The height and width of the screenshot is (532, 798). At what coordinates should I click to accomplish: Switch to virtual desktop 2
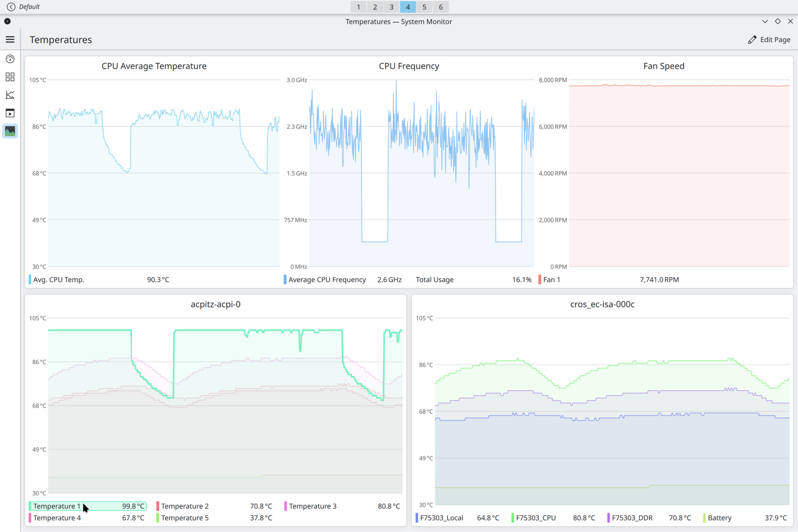(375, 7)
